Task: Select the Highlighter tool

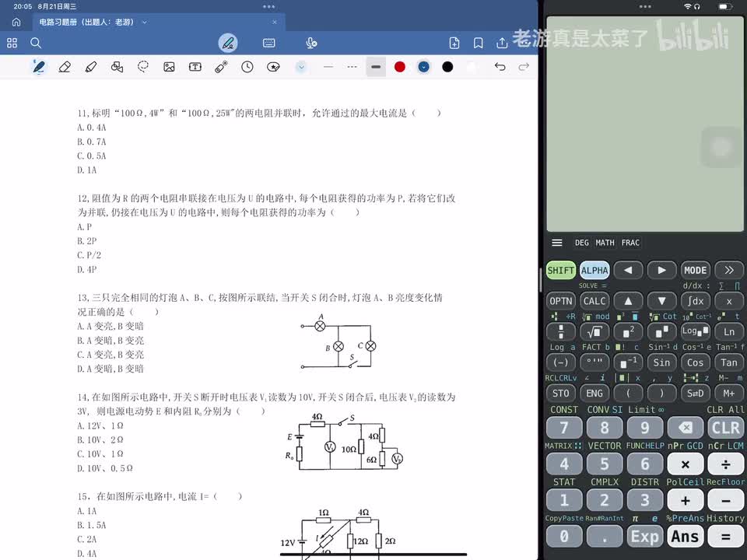Action: [x=90, y=67]
